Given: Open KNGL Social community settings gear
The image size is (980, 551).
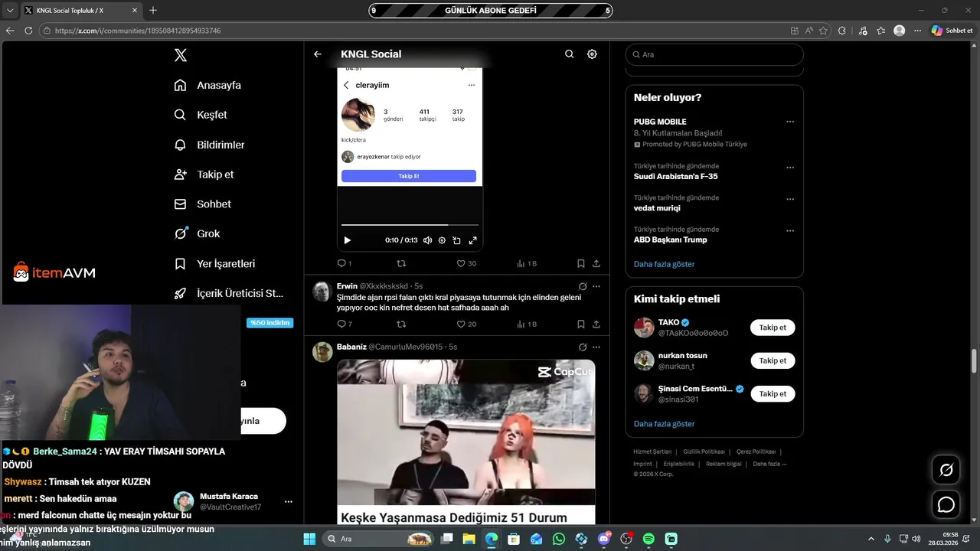Looking at the screenshot, I should (x=592, y=54).
